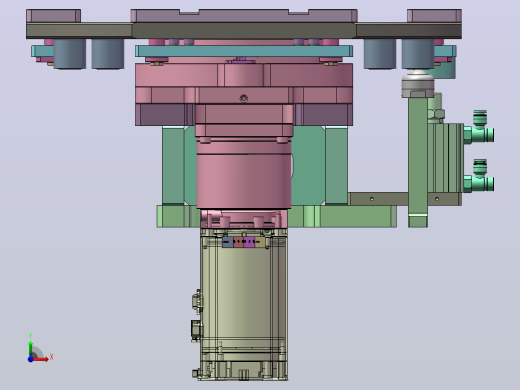This screenshot has height=390, width=520.
Task: Select the vertical green bracket below the ball roller
Action: [418, 162]
